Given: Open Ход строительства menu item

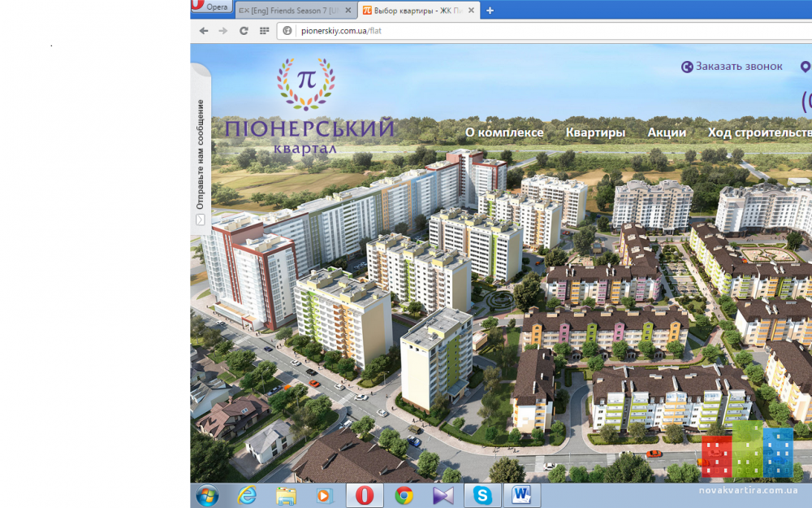Looking at the screenshot, I should [x=760, y=132].
